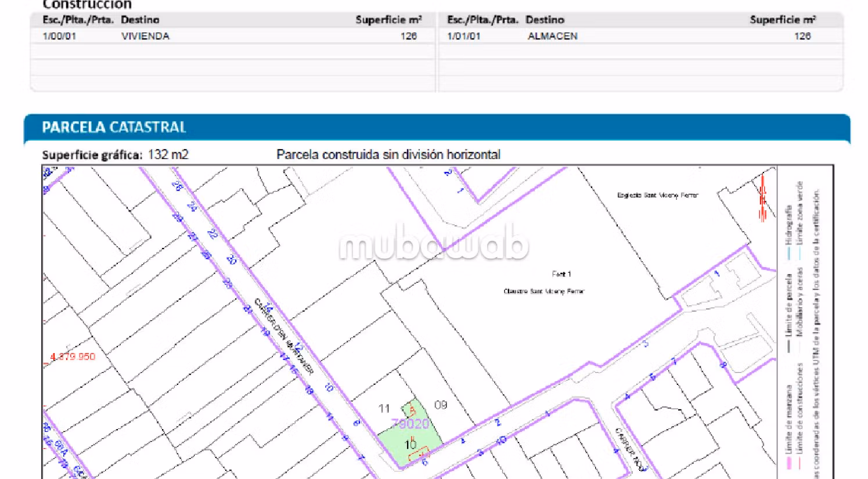Click the 'Font 1' label on map
868x479 pixels.
point(561,274)
